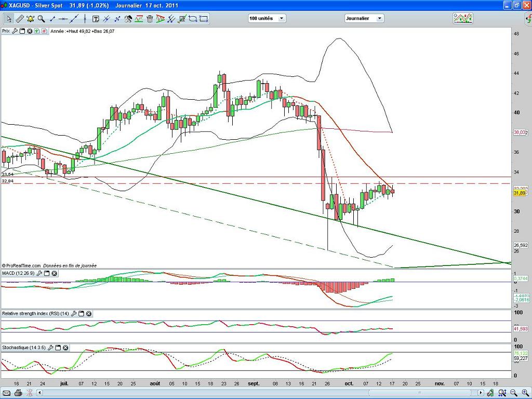Maximize the MACD panel
Image resolution: width=532 pixels, height=399 pixels.
coord(47,273)
